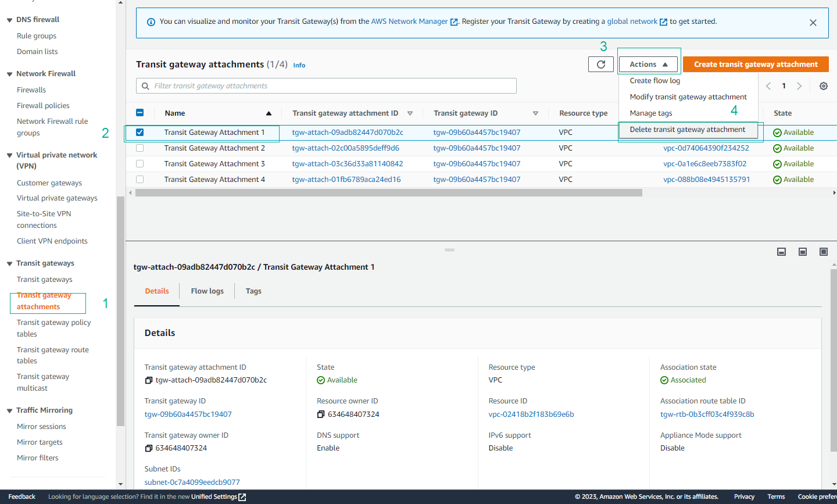The image size is (837, 504).
Task: Collapse the Network Firewall section
Action: (x=9, y=74)
